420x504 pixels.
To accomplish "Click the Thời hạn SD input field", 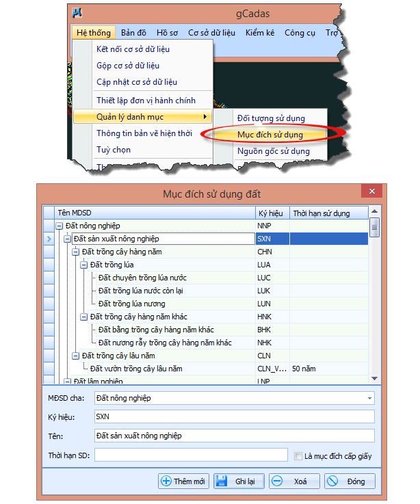I will pyautogui.click(x=191, y=455).
